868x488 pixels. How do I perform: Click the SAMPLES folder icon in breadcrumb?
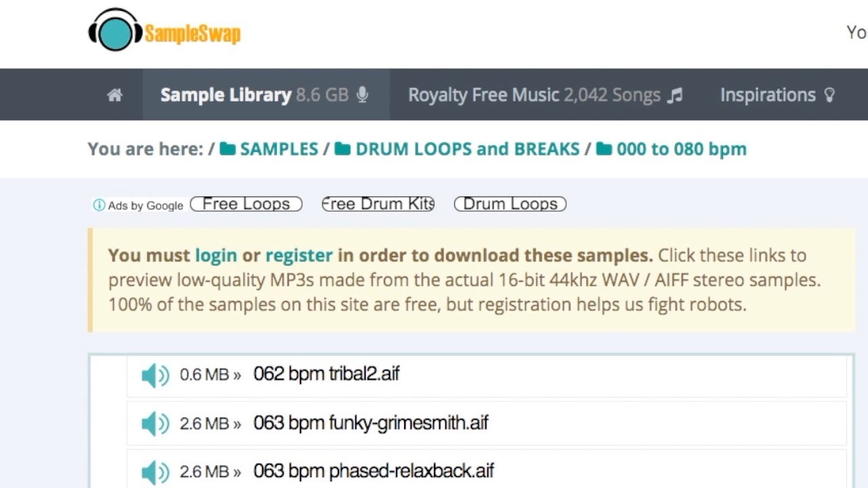point(228,149)
